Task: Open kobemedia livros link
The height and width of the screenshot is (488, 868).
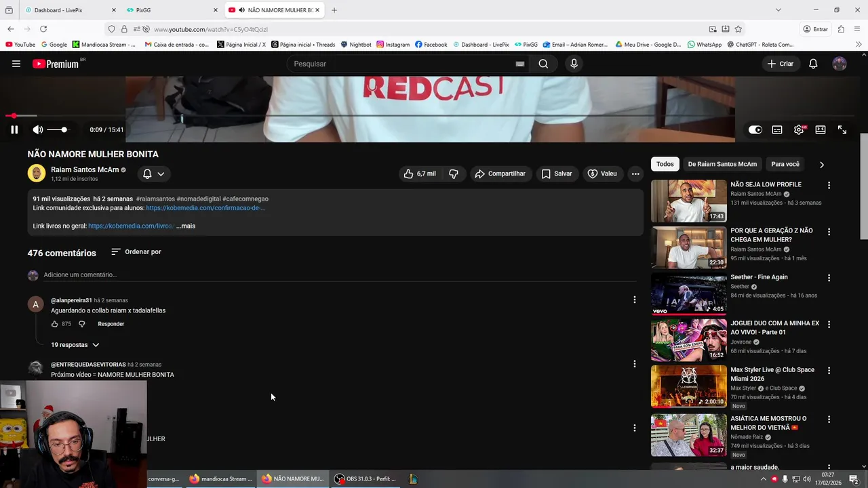Action: coord(131,226)
